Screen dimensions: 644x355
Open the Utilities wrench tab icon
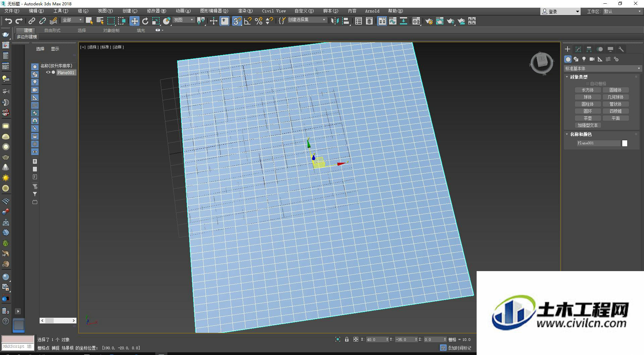621,49
